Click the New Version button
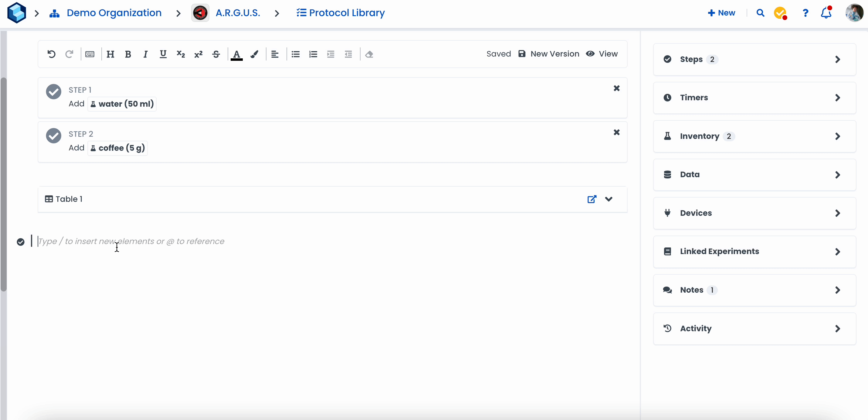This screenshot has width=868, height=420. click(x=548, y=54)
